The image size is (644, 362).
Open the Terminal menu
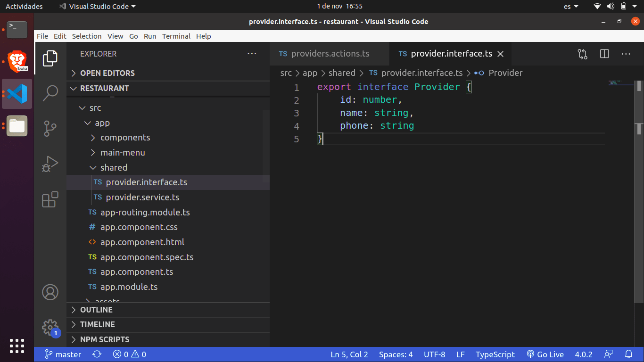click(176, 36)
